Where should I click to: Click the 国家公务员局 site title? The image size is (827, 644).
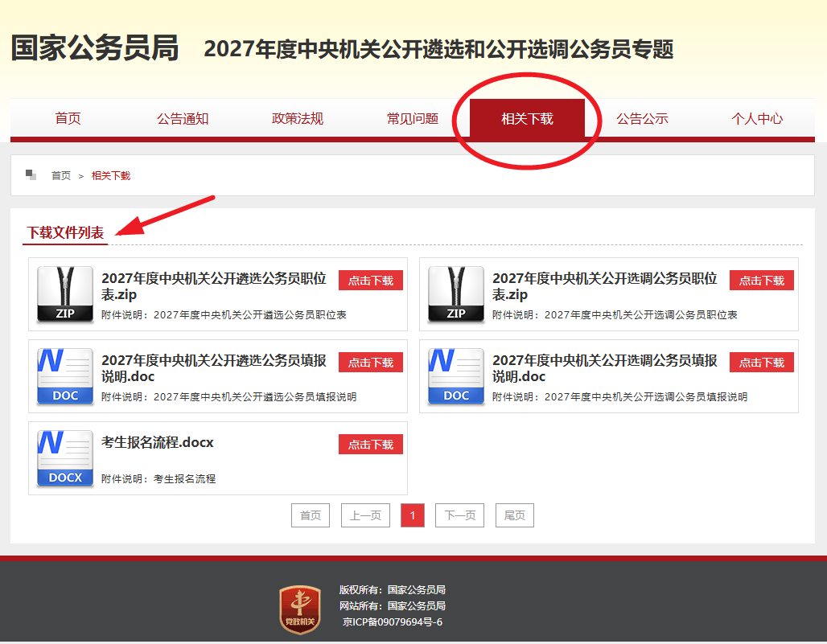coord(95,48)
